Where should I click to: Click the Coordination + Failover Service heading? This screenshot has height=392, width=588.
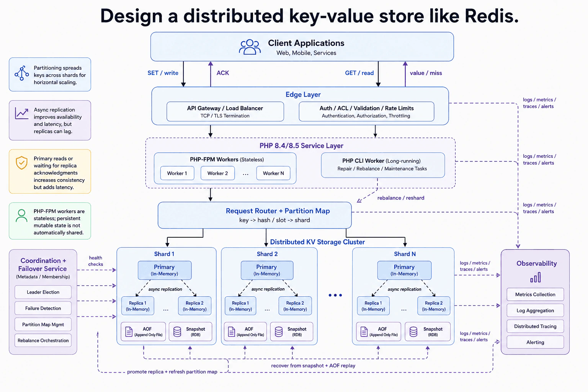43,265
